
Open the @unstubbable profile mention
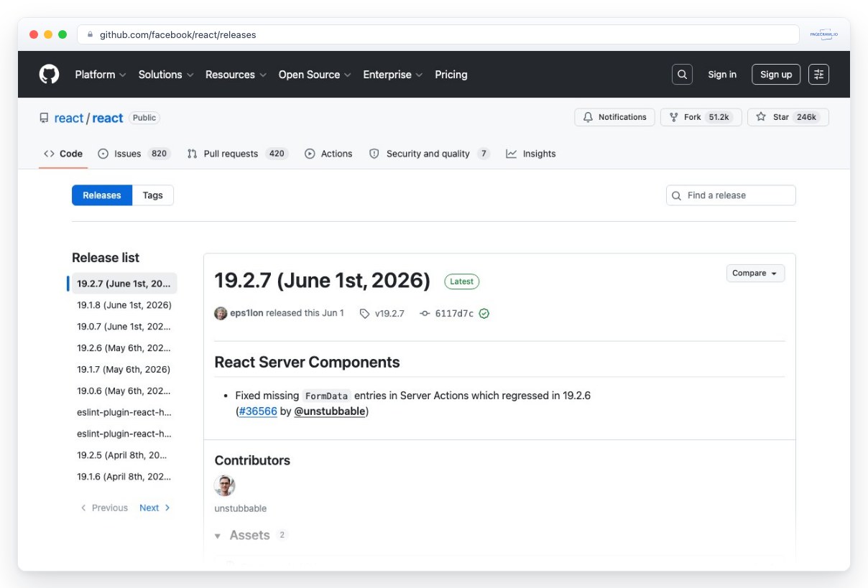click(330, 411)
